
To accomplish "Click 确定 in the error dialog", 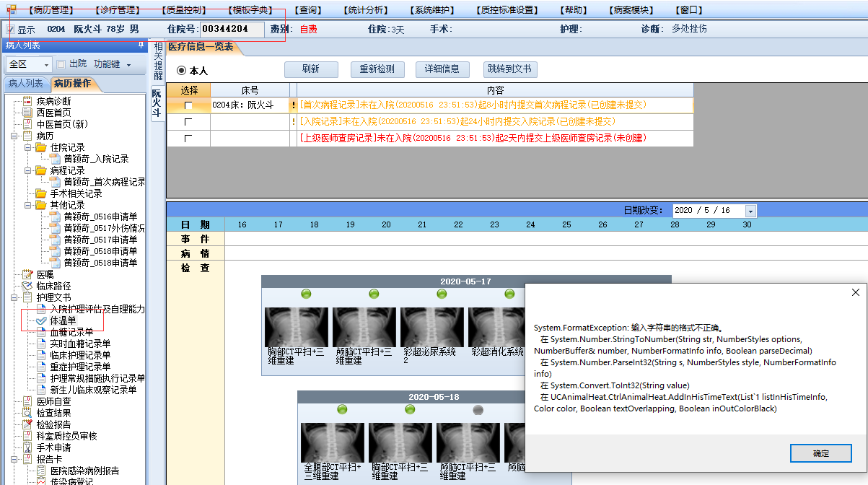I will tap(821, 453).
